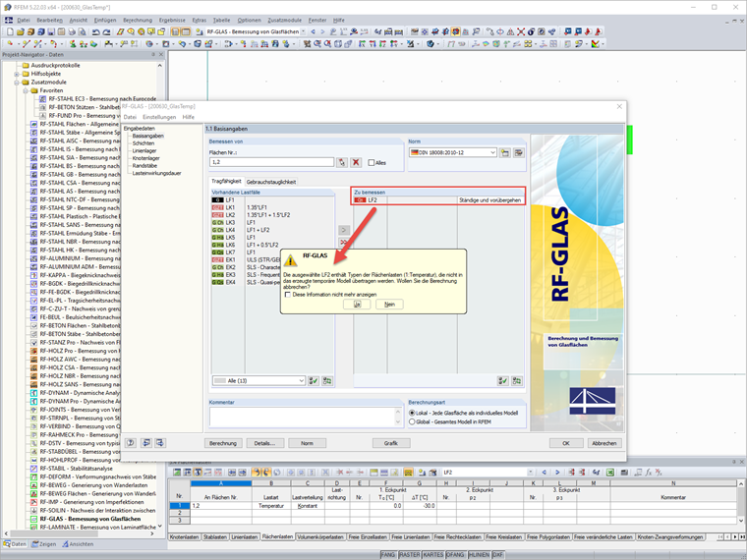Screen dimensions: 747x560
Task: Click the Details... button
Action: coord(264,443)
